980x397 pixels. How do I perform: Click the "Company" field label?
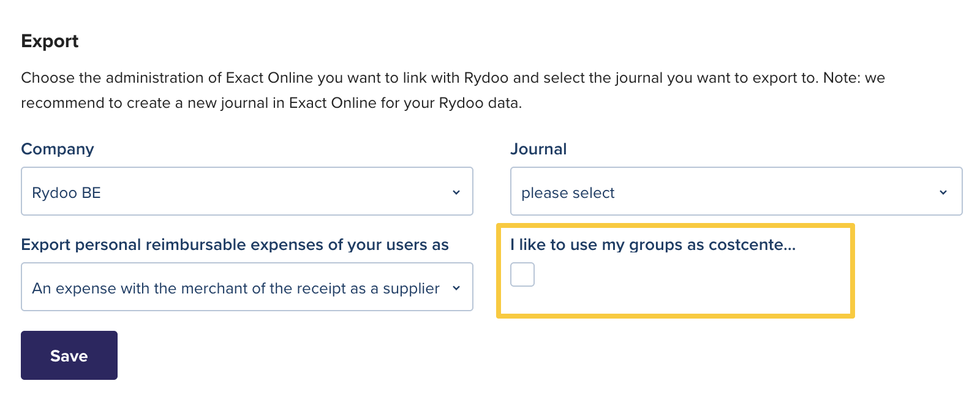(x=58, y=149)
